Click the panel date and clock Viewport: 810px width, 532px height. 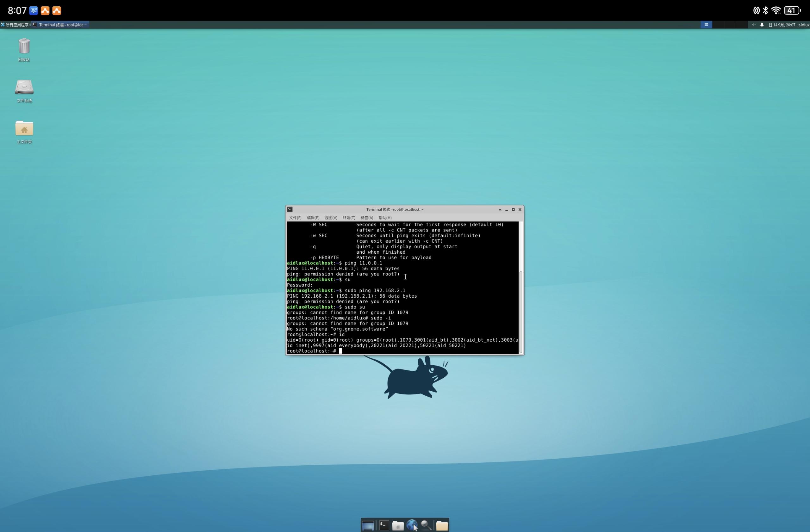click(782, 25)
